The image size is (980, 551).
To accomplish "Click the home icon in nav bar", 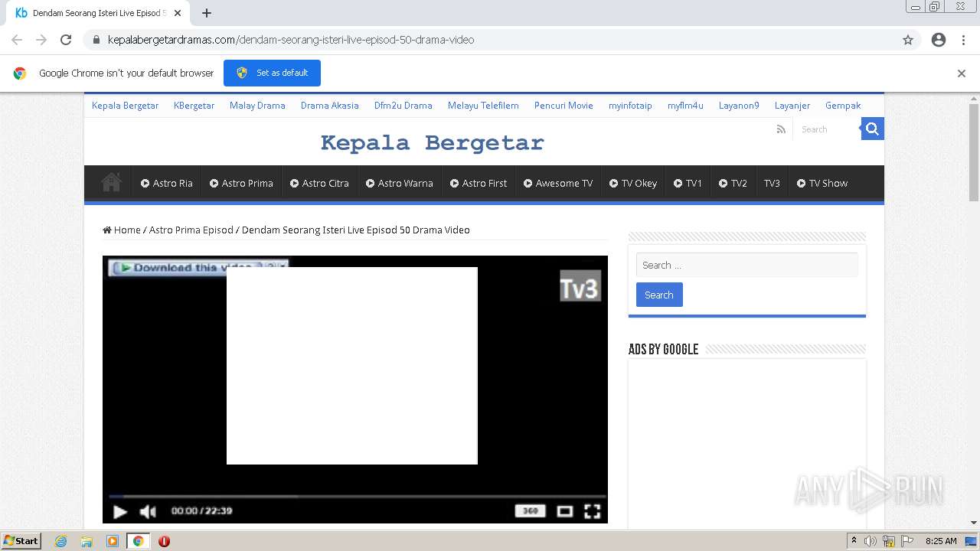I will click(x=111, y=182).
